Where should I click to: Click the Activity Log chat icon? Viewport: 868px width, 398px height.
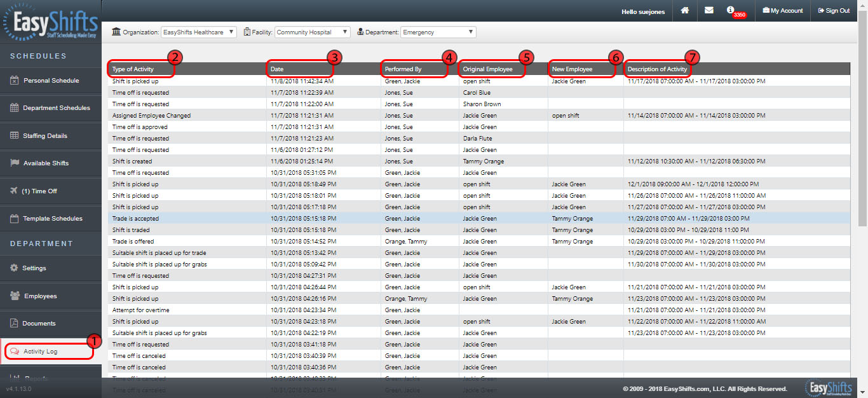[x=15, y=352]
